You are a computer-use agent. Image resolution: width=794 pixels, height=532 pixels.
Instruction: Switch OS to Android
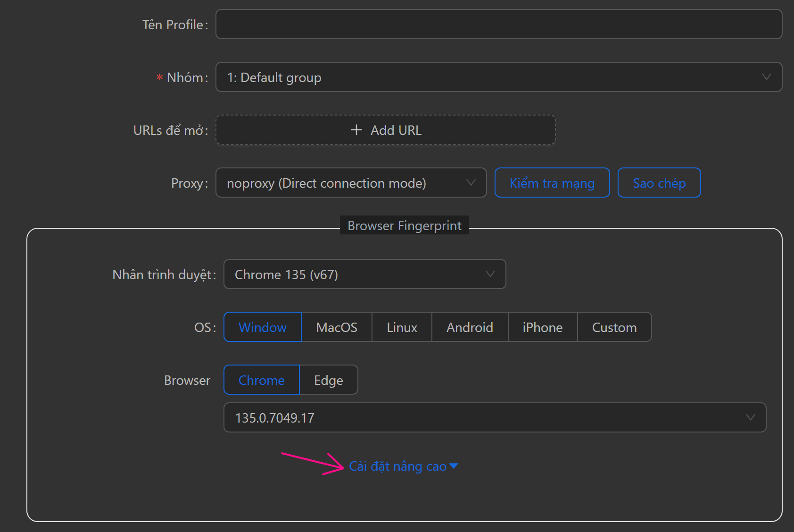pos(470,327)
